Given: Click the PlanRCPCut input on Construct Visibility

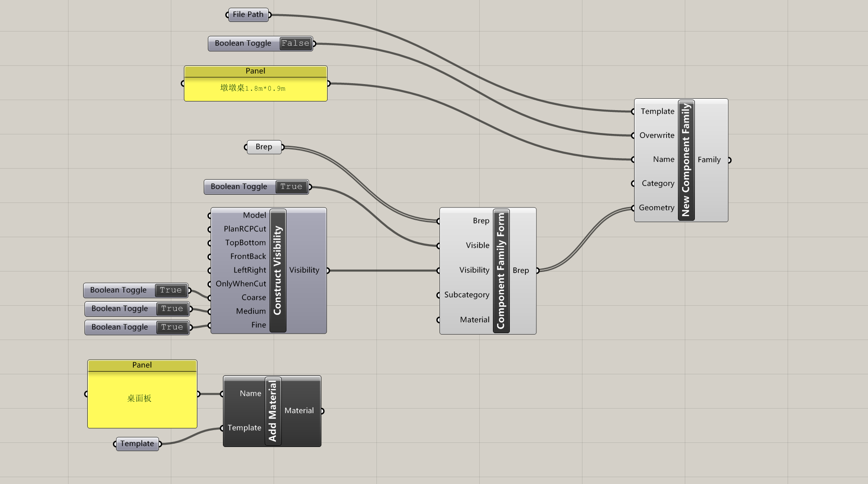Looking at the screenshot, I should (244, 229).
